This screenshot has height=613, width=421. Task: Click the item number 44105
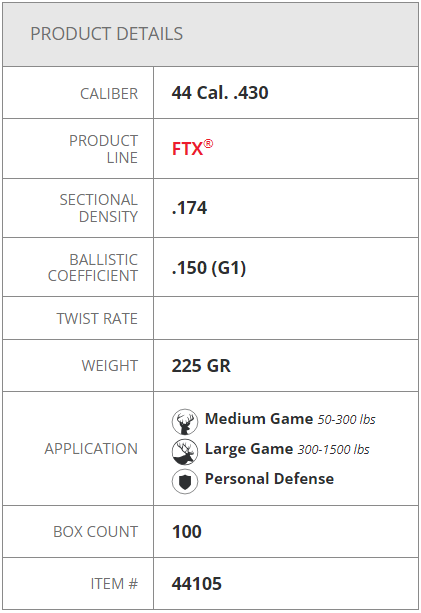[197, 584]
